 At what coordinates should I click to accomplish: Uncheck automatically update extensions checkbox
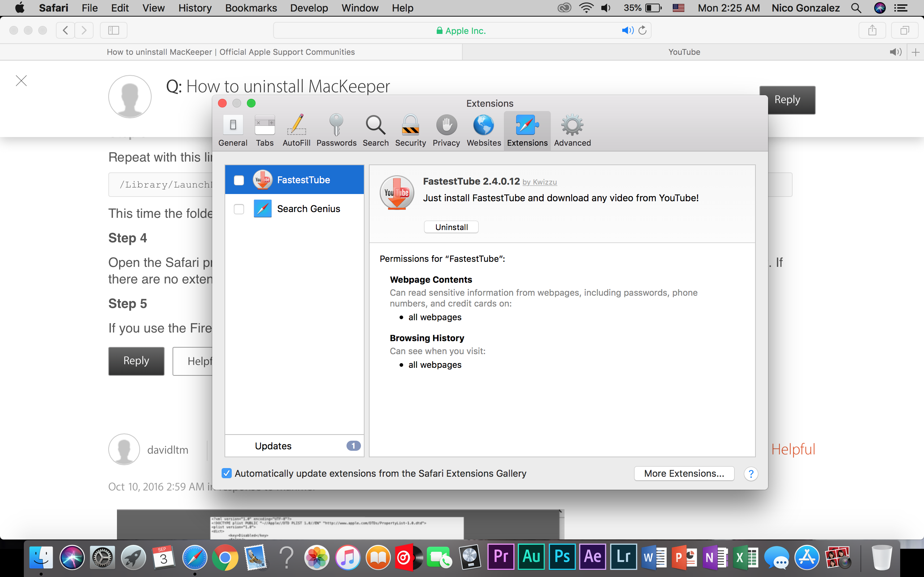click(226, 473)
